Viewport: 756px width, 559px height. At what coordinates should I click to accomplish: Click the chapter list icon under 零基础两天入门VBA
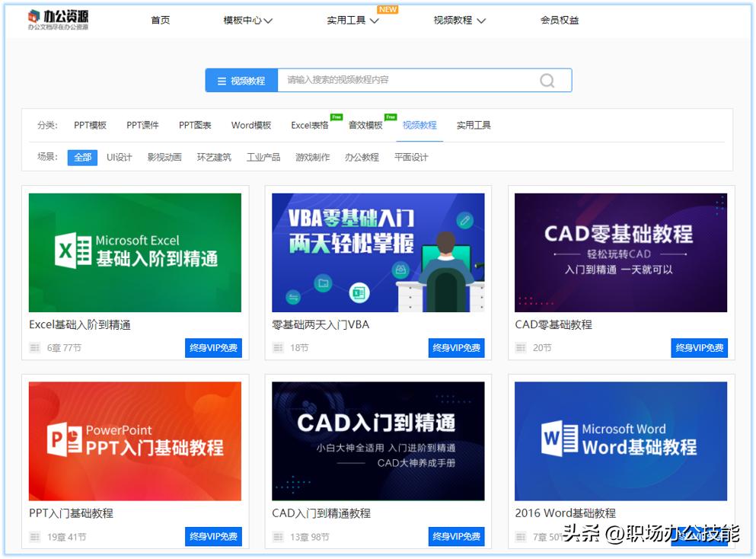tap(279, 347)
